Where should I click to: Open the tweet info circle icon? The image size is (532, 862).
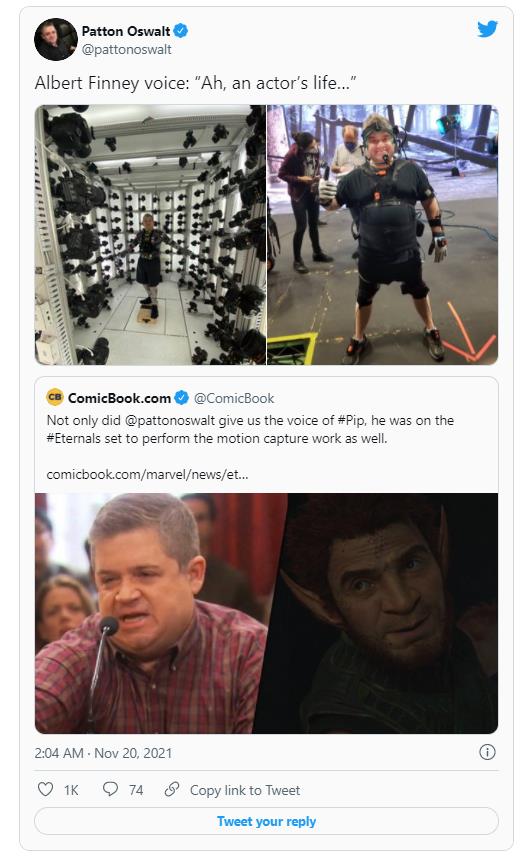tap(487, 752)
